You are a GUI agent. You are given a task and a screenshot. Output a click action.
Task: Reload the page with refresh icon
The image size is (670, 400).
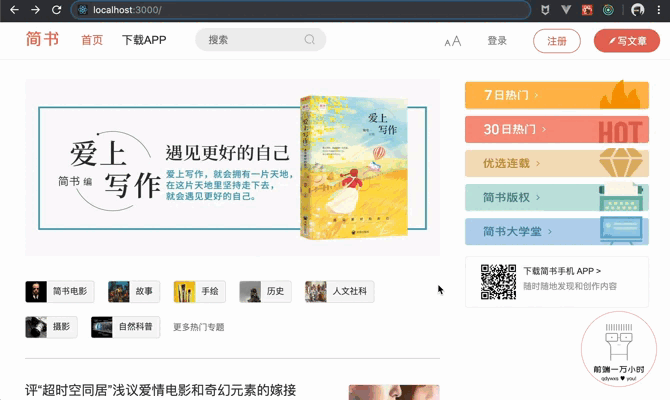tap(56, 10)
